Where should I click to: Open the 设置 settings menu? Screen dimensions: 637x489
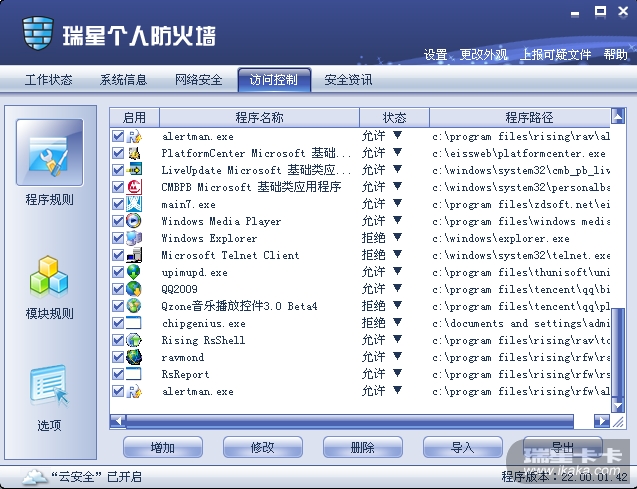(x=436, y=54)
